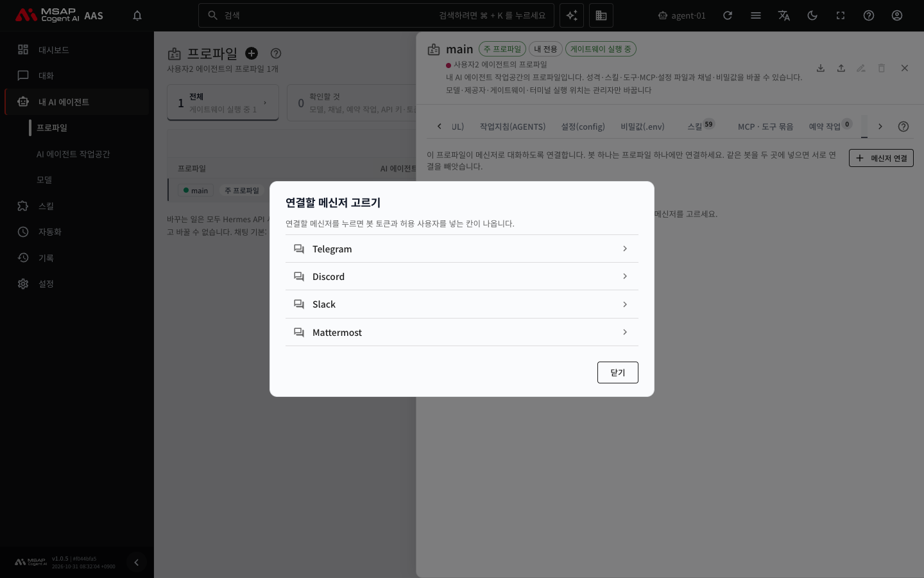This screenshot has width=924, height=578.
Task: Focus the 검색 search field
Action: (x=376, y=15)
